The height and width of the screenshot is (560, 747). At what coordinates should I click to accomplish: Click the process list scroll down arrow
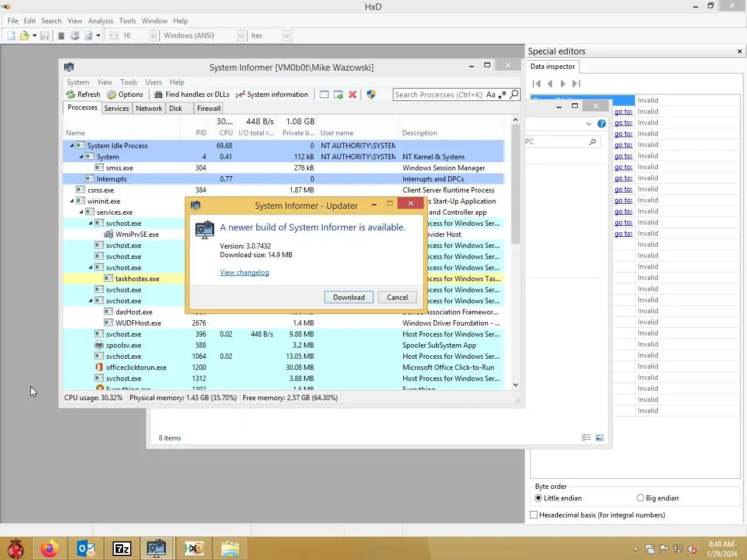pyautogui.click(x=515, y=385)
